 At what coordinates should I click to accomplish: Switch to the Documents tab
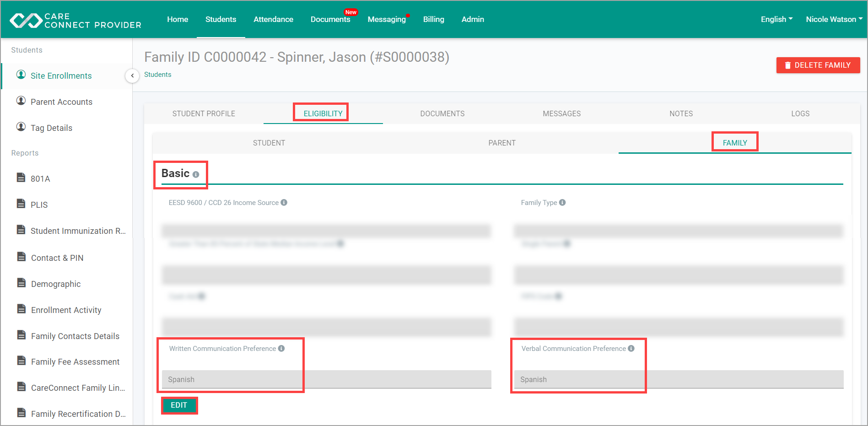[x=442, y=113]
